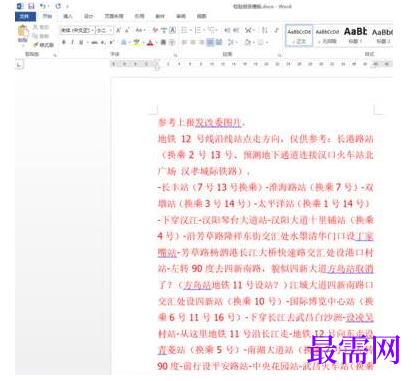Screen dimensions: 419x381
Task: Align text left
Action: (184, 42)
